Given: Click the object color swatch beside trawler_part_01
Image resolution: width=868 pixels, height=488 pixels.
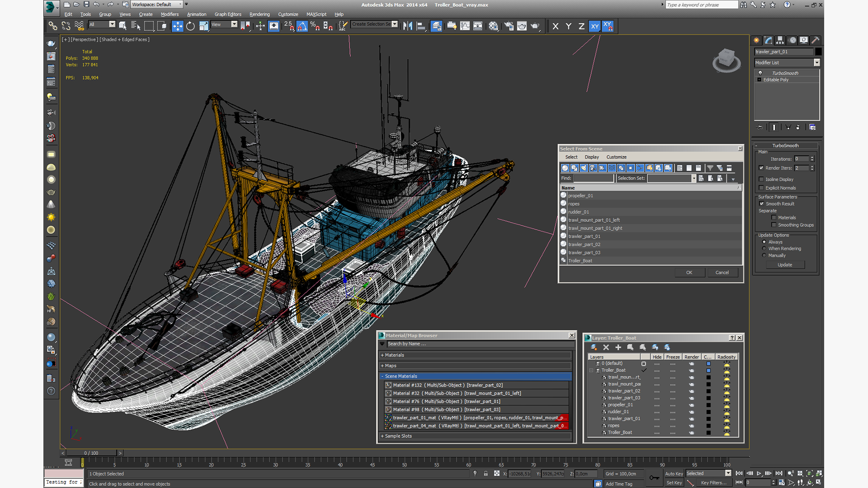Looking at the screenshot, I should [818, 52].
